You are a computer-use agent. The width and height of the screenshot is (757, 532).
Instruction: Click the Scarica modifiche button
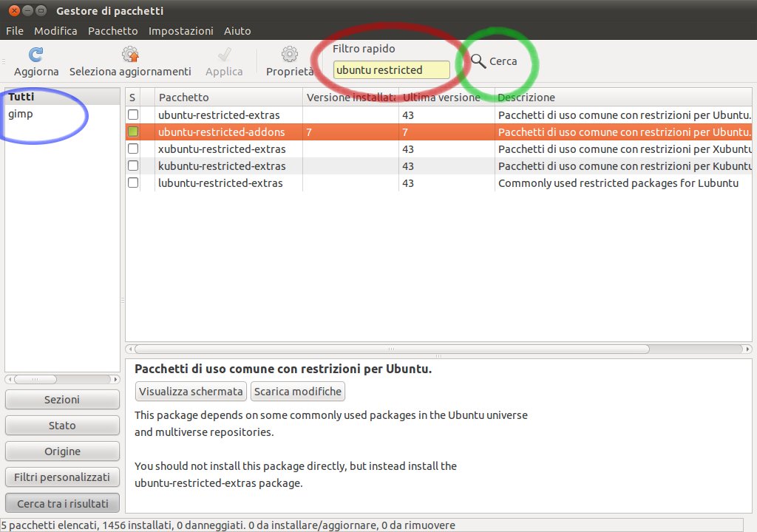(298, 392)
